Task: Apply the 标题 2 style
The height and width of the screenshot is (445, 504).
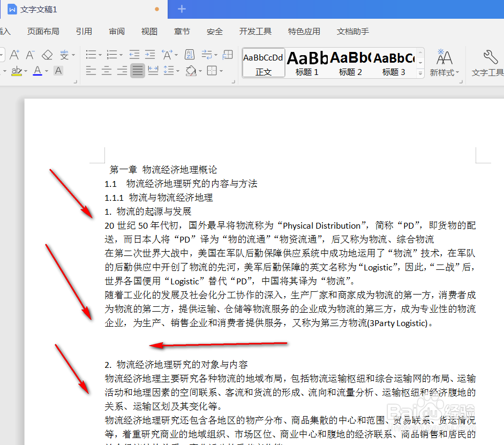Action: pos(350,63)
